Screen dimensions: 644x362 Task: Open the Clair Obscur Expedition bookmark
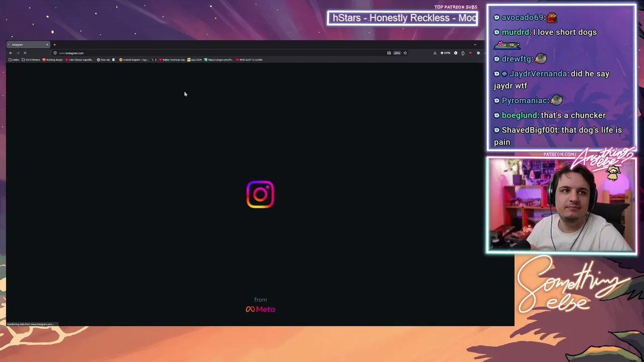79,60
